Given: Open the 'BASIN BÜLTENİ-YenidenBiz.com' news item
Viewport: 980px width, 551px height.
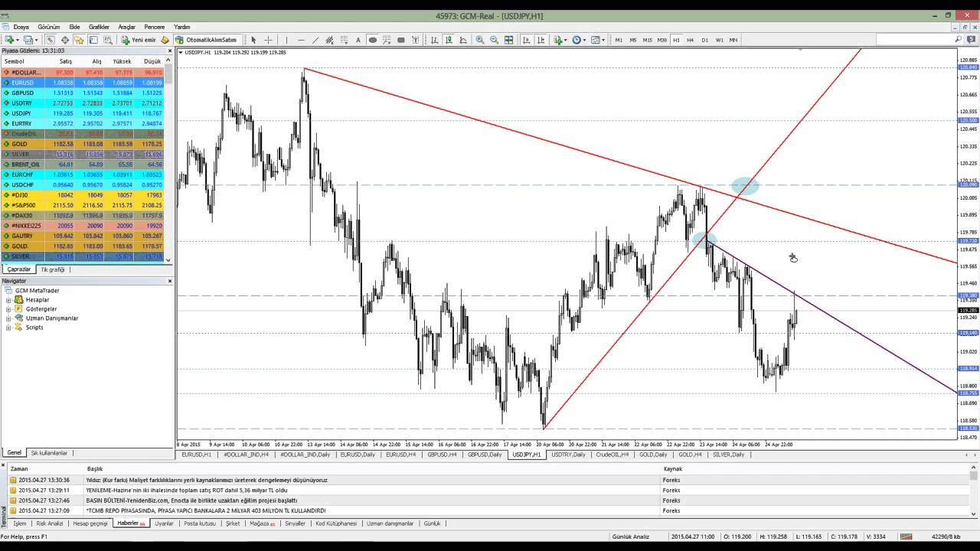Looking at the screenshot, I should 191,500.
